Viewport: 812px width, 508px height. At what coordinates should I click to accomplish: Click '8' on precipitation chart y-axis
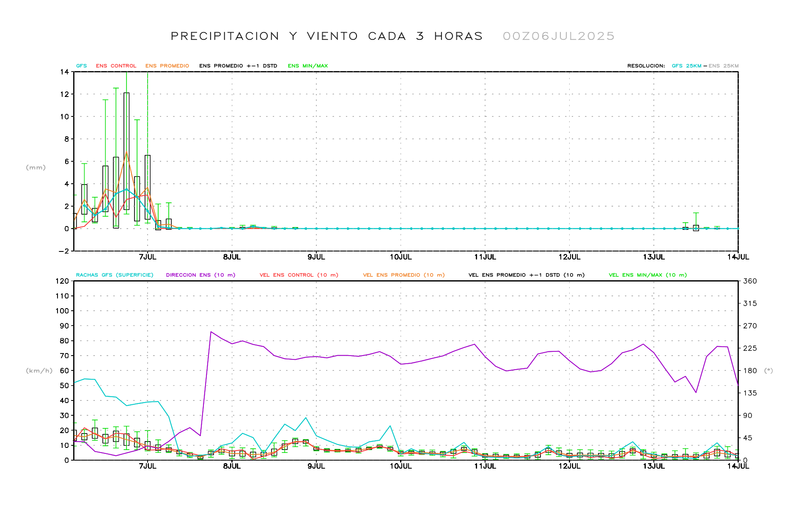coord(67,139)
